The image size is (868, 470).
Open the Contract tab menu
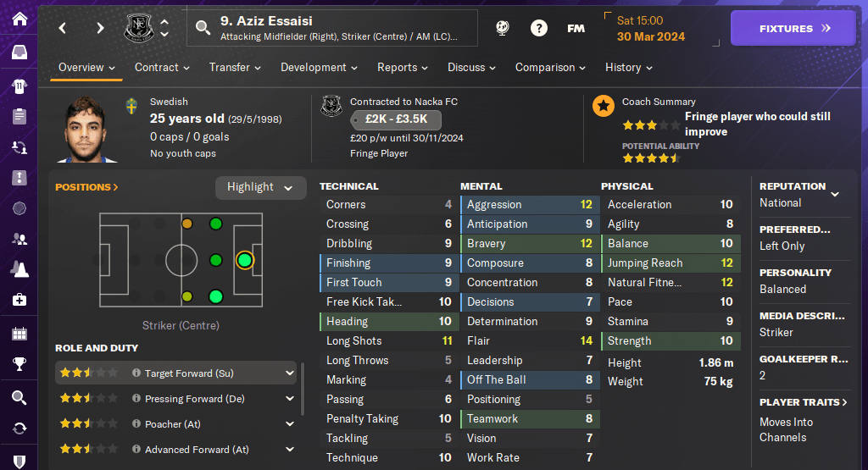pyautogui.click(x=162, y=67)
